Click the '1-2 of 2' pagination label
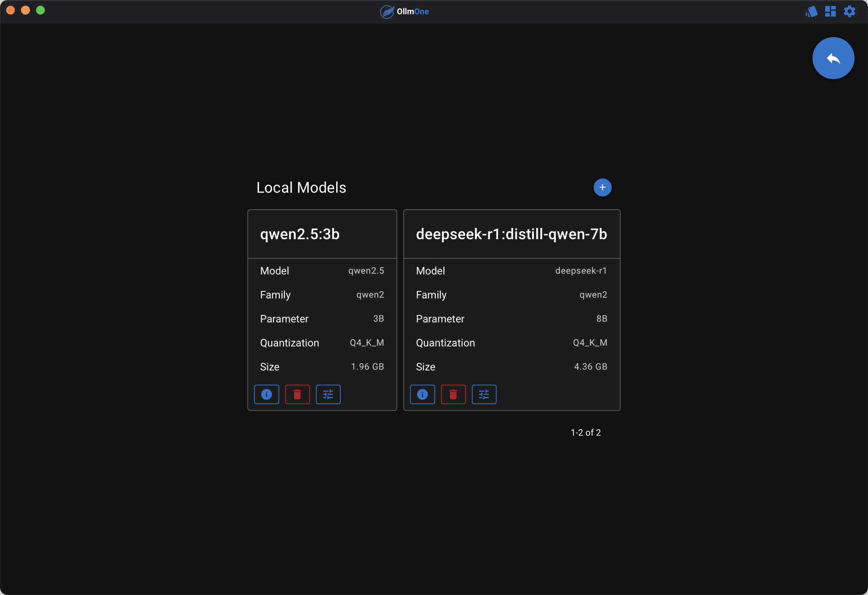The height and width of the screenshot is (595, 868). 585,432
